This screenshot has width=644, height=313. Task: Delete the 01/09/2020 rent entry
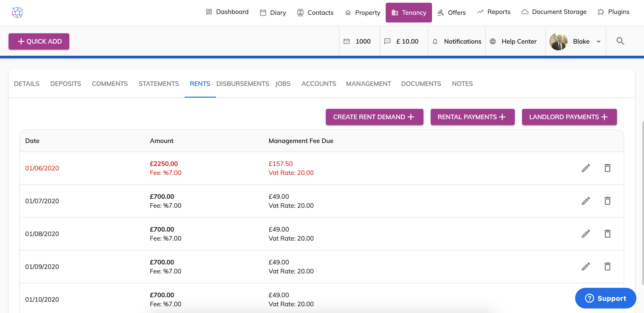[607, 266]
